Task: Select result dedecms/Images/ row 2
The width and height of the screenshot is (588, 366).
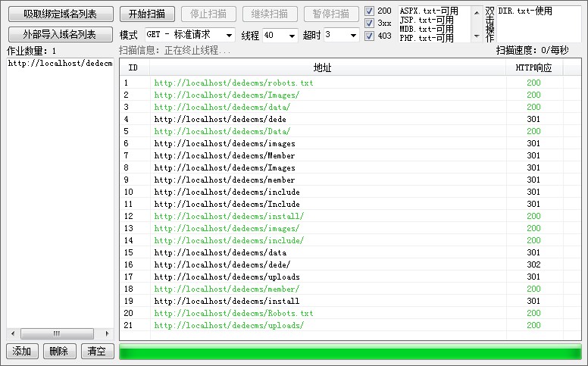Action: click(x=350, y=95)
